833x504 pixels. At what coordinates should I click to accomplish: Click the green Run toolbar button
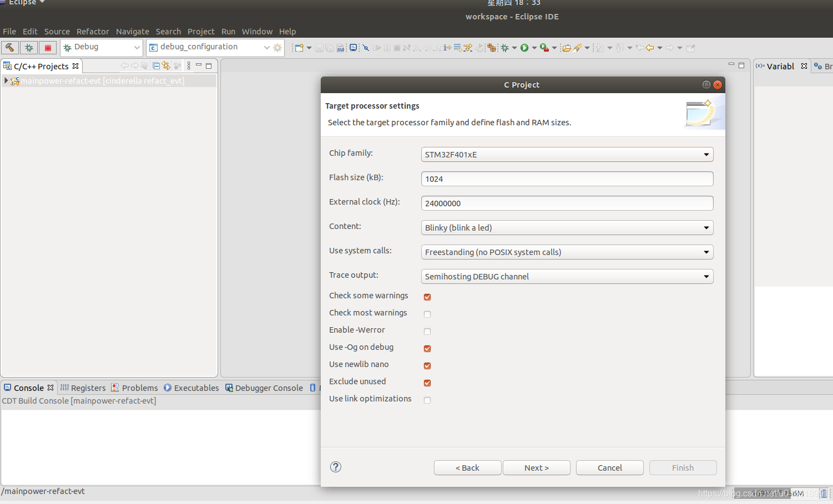coord(524,48)
